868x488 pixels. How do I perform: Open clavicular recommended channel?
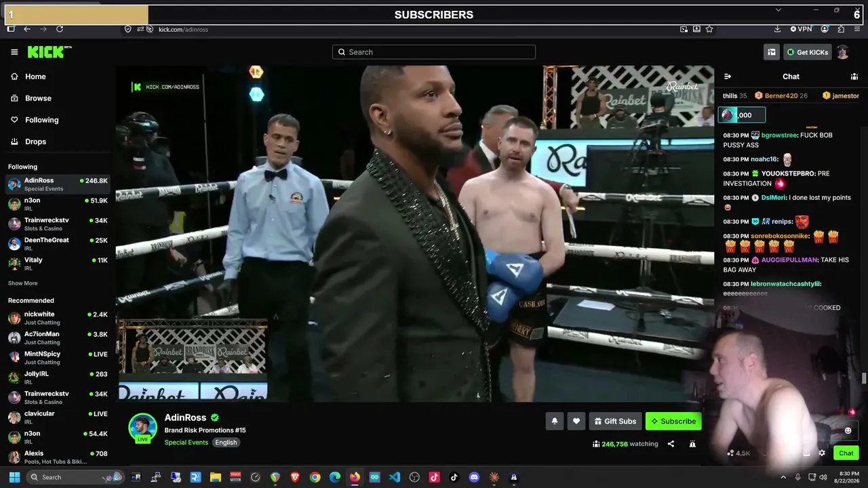click(58, 417)
